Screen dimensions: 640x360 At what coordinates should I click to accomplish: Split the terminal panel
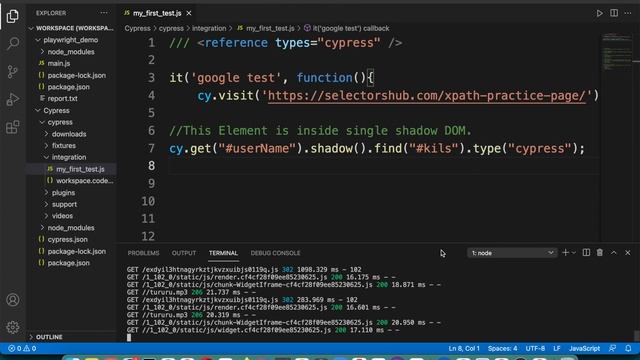[x=586, y=253]
